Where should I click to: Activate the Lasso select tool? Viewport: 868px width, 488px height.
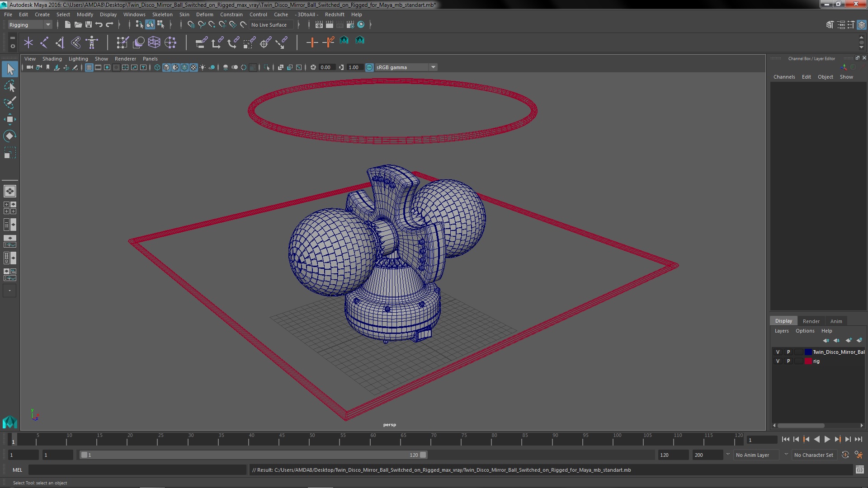(10, 86)
